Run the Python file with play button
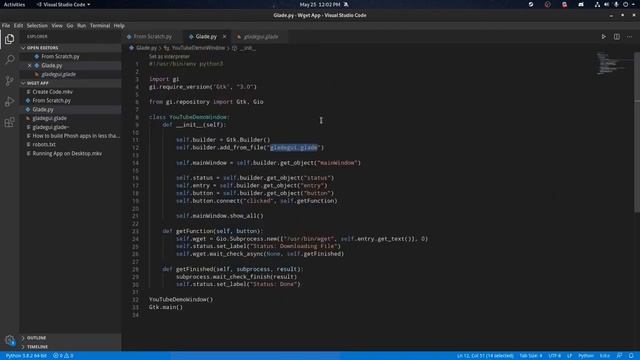 point(603,37)
